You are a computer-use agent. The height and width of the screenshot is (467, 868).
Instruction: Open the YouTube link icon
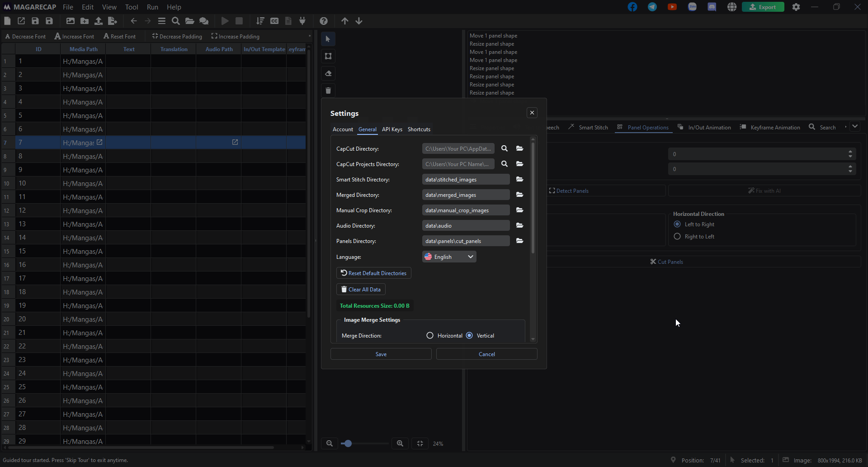[672, 7]
